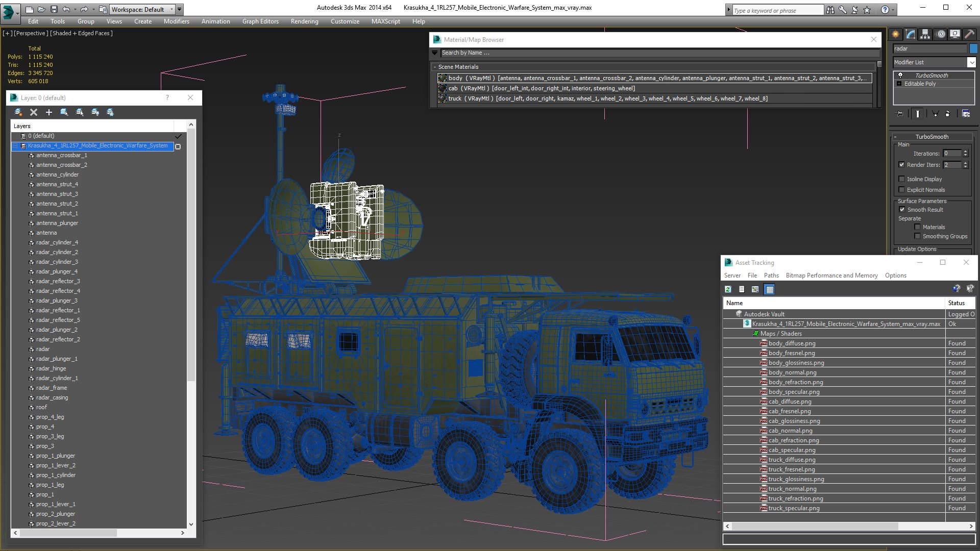Toggle TurboSmooth modifier lightbulb
The image size is (980, 551).
click(x=900, y=76)
